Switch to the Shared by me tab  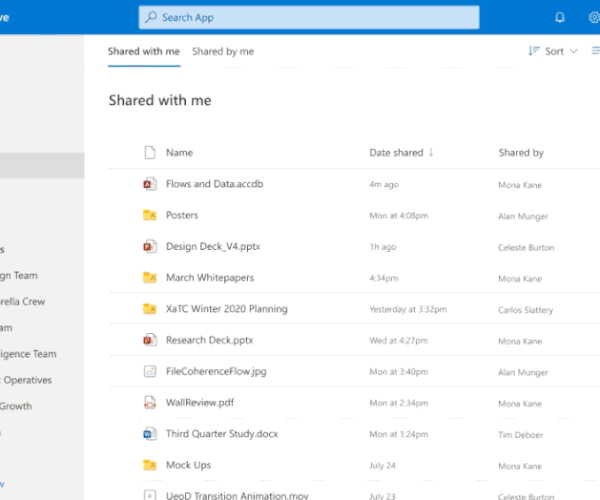point(223,51)
